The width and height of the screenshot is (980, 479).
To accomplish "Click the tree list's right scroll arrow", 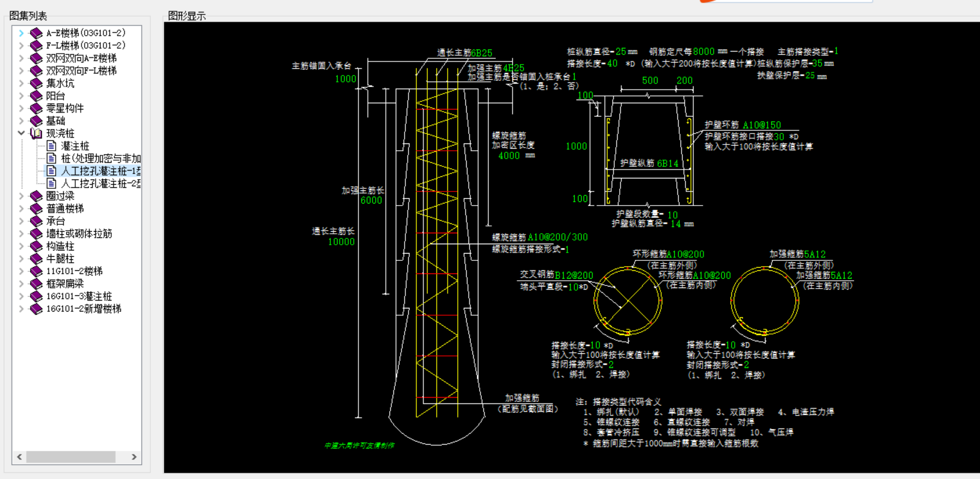I will coord(134,457).
